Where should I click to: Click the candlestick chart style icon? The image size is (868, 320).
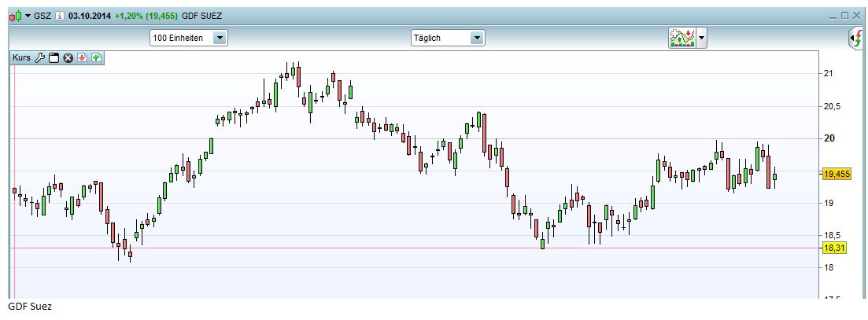click(x=15, y=15)
